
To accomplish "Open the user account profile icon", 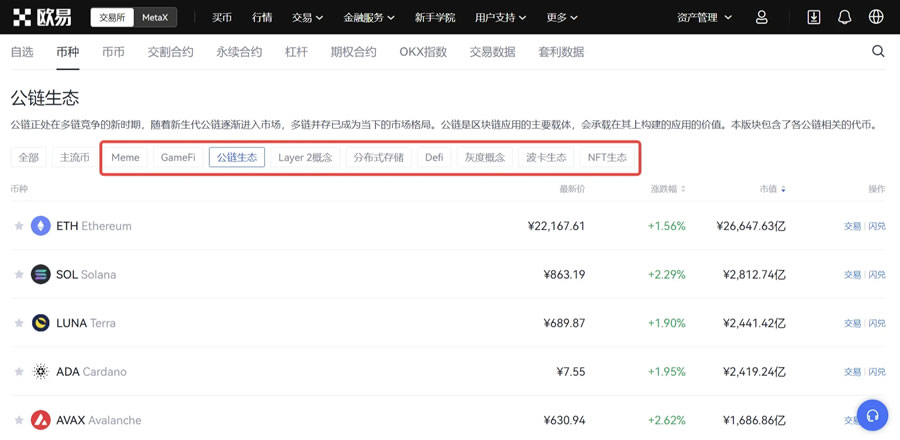I will (761, 17).
